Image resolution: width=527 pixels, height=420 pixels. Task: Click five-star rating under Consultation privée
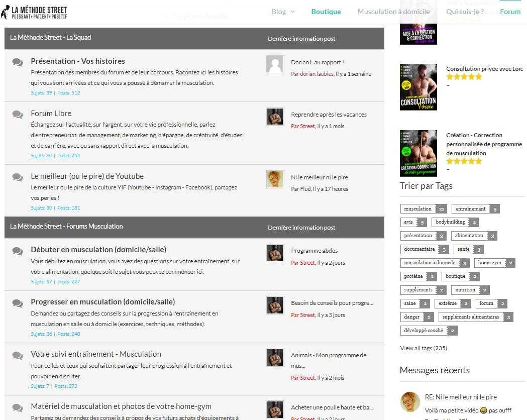pyautogui.click(x=464, y=77)
